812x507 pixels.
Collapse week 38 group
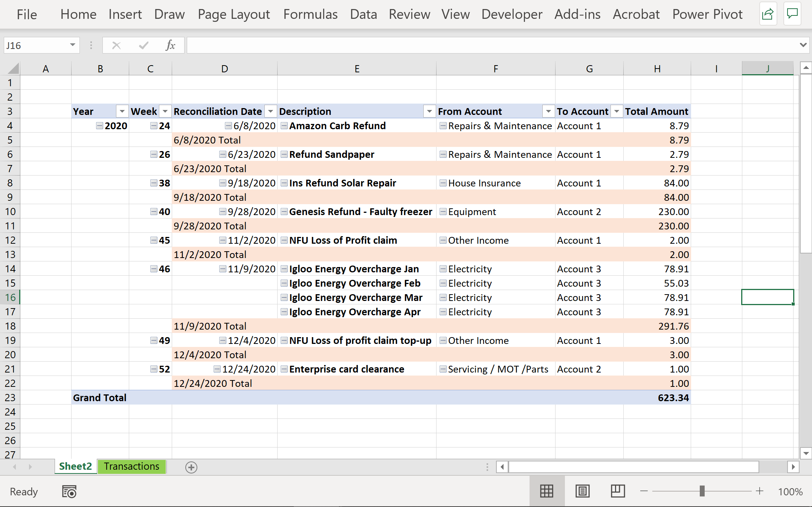(154, 183)
